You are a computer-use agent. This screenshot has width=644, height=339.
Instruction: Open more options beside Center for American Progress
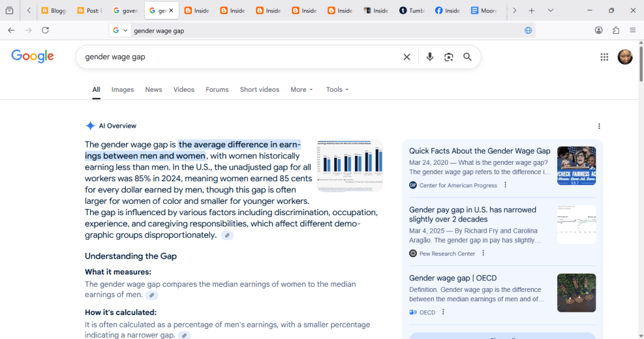[x=505, y=185]
